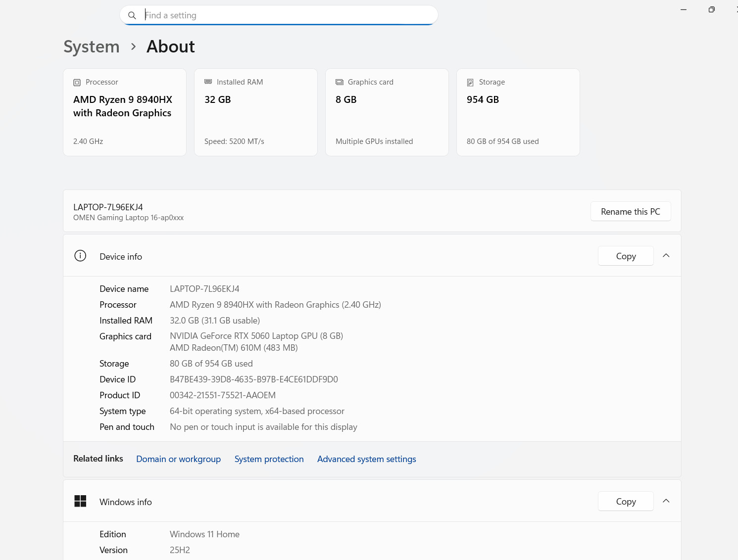Click the Storage drive icon
The image size is (738, 560).
[470, 83]
